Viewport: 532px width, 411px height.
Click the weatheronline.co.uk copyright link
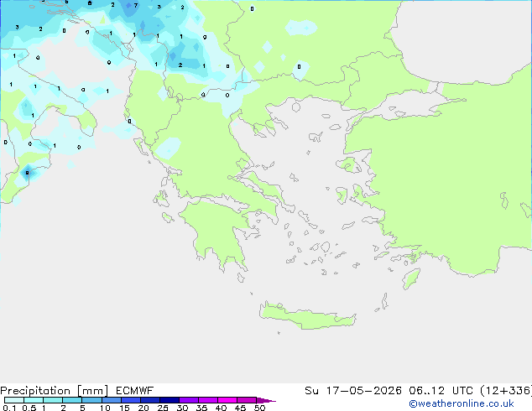462,403
